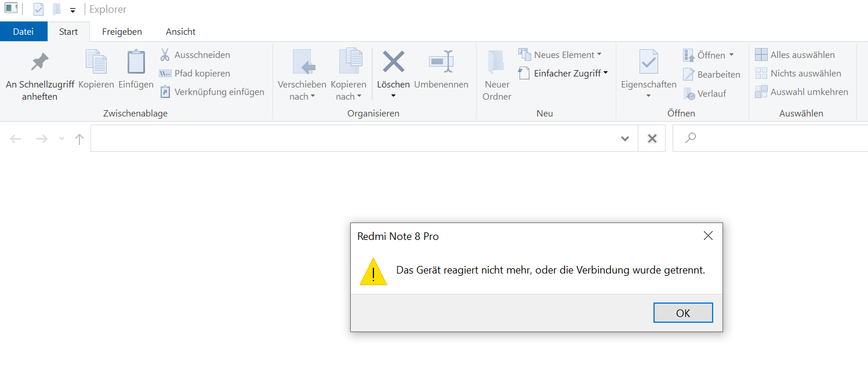Click the warning triangle icon

[x=373, y=271]
